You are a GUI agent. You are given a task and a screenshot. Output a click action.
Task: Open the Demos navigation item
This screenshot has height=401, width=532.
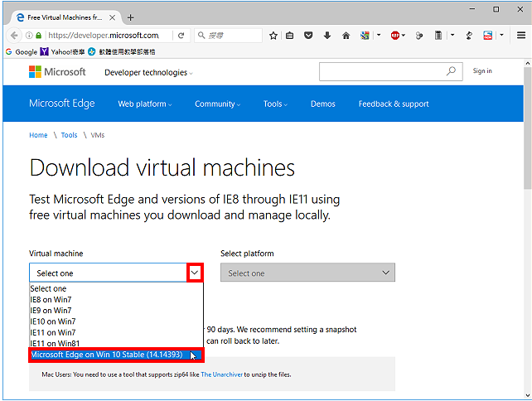click(322, 104)
